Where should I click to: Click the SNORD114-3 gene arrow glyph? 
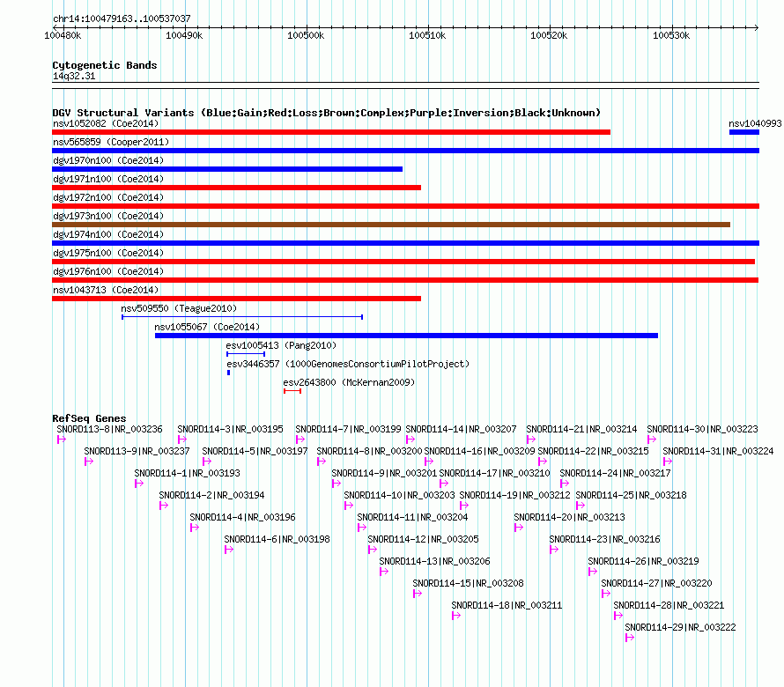point(182,440)
